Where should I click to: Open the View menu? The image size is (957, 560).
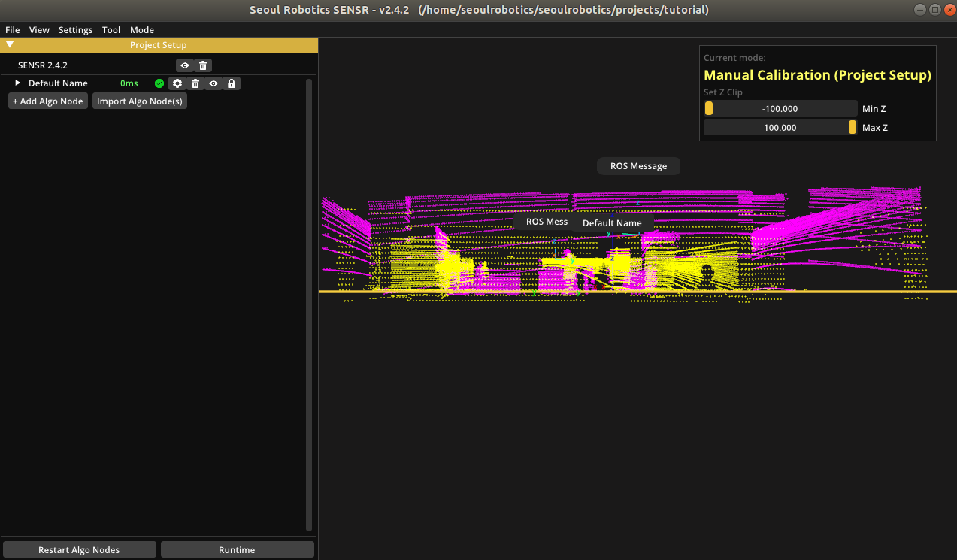(39, 30)
